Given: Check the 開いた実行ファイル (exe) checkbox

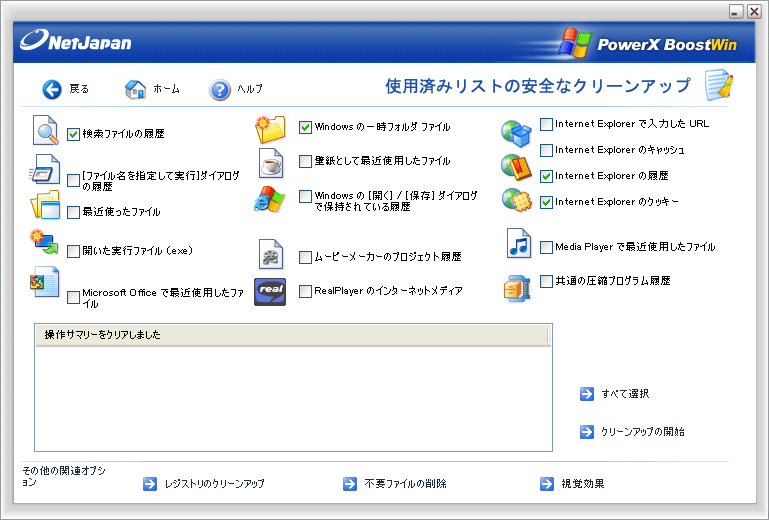Looking at the screenshot, I should pos(74,251).
